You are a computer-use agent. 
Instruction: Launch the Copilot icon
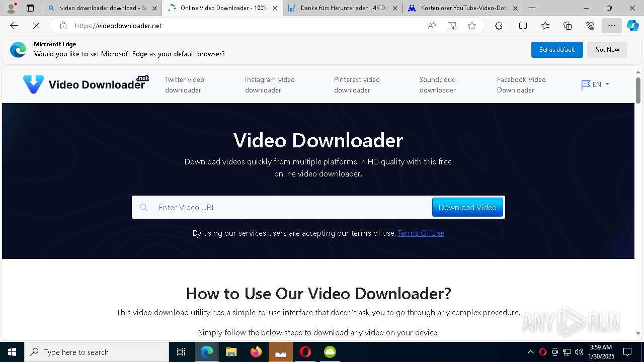click(x=633, y=26)
